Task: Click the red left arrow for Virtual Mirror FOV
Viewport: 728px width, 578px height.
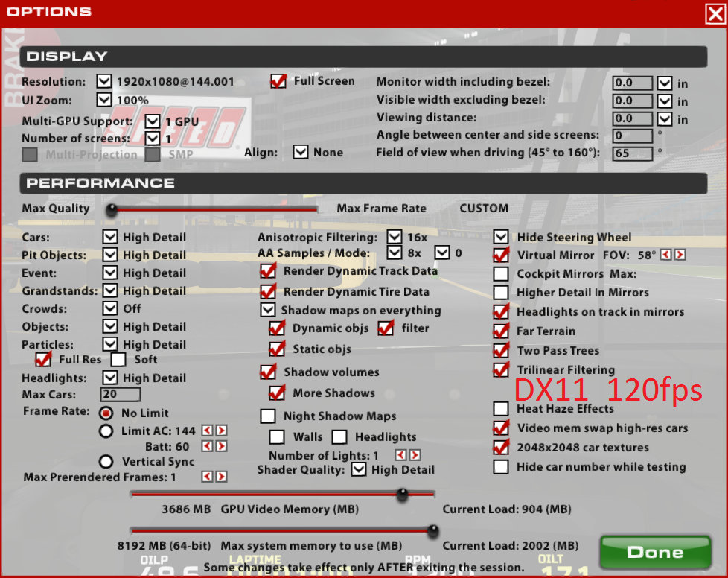Action: coord(666,255)
